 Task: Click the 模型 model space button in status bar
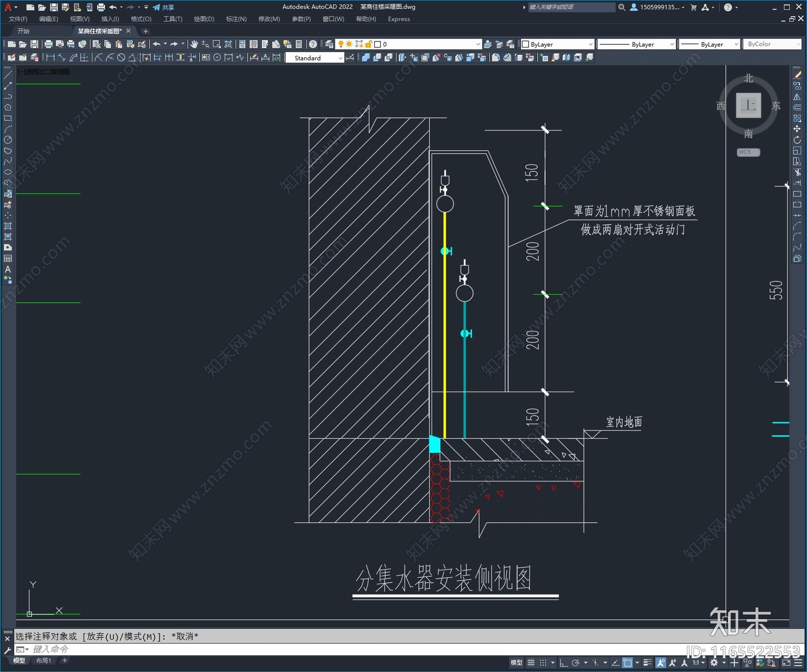click(x=516, y=663)
